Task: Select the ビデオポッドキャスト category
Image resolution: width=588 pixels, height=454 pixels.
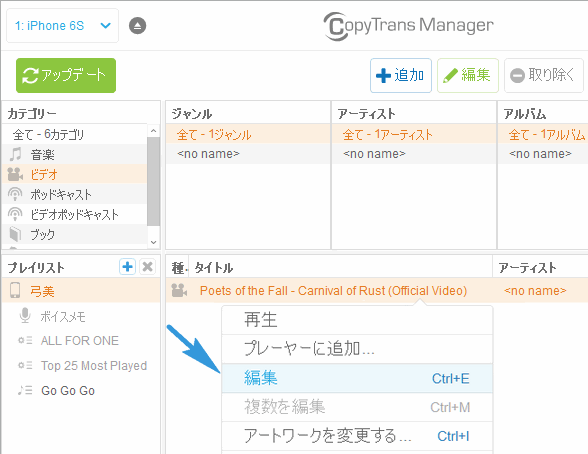Action: [x=75, y=214]
